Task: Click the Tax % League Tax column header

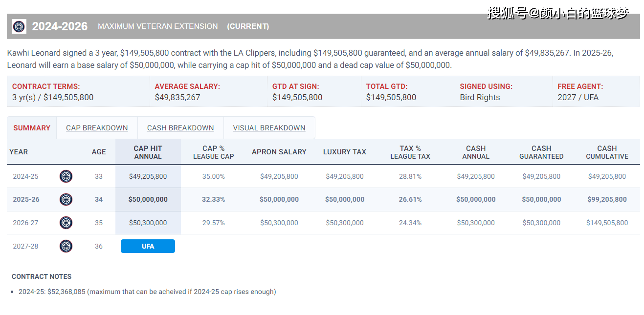Action: coord(410,152)
